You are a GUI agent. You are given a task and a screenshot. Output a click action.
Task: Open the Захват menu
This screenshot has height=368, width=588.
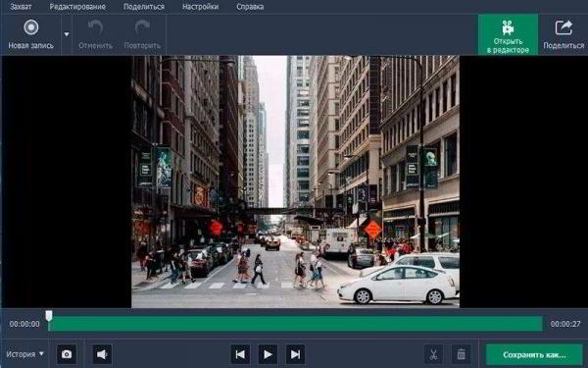(x=21, y=7)
